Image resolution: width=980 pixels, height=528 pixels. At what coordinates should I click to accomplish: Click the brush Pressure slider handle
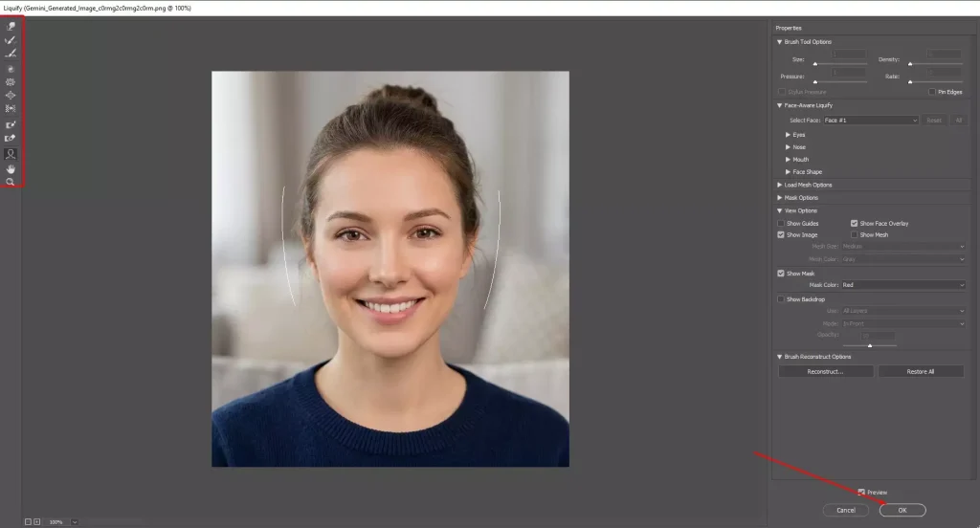tap(815, 82)
